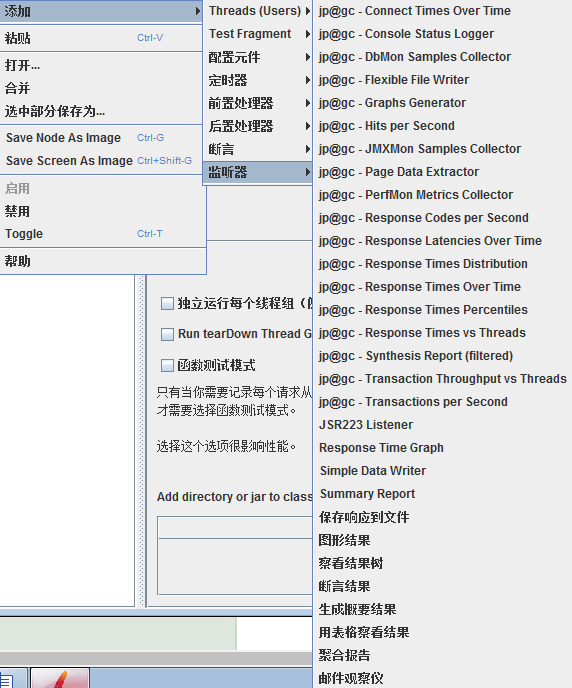Select 察看结果树 listener

point(443,563)
